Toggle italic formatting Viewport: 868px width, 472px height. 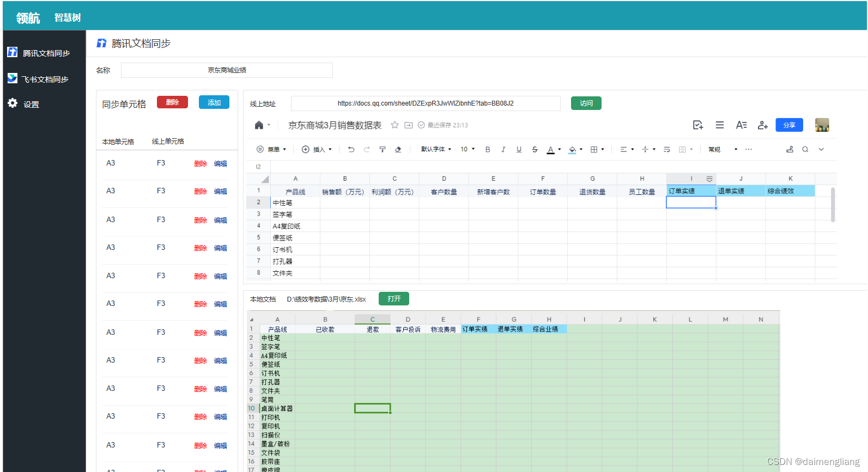[x=503, y=149]
